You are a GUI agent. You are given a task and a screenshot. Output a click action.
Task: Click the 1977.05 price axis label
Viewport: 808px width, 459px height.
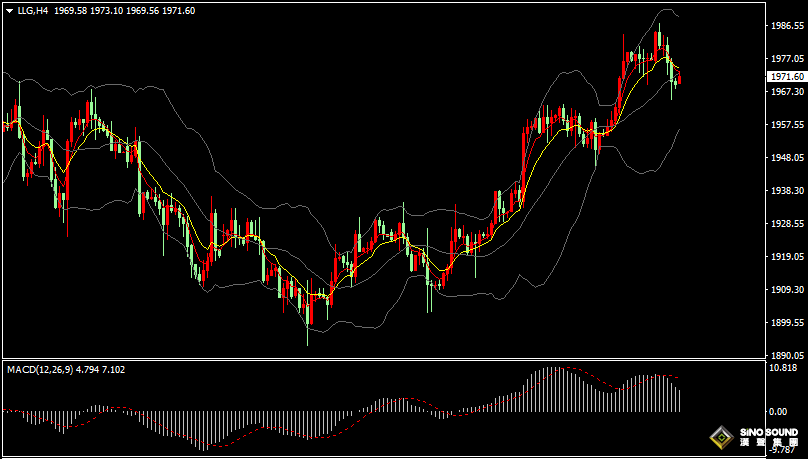[x=786, y=59]
